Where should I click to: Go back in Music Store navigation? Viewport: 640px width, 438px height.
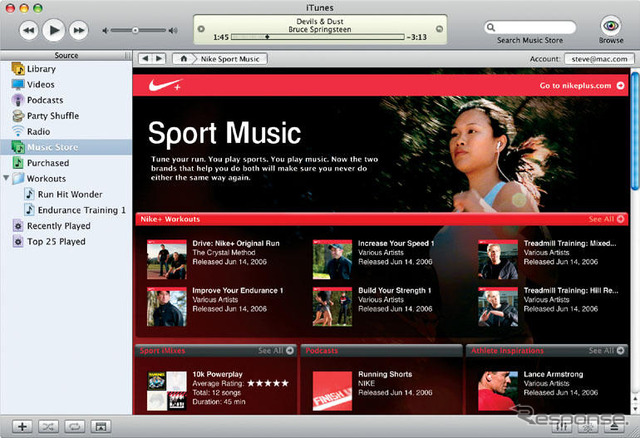pos(145,59)
